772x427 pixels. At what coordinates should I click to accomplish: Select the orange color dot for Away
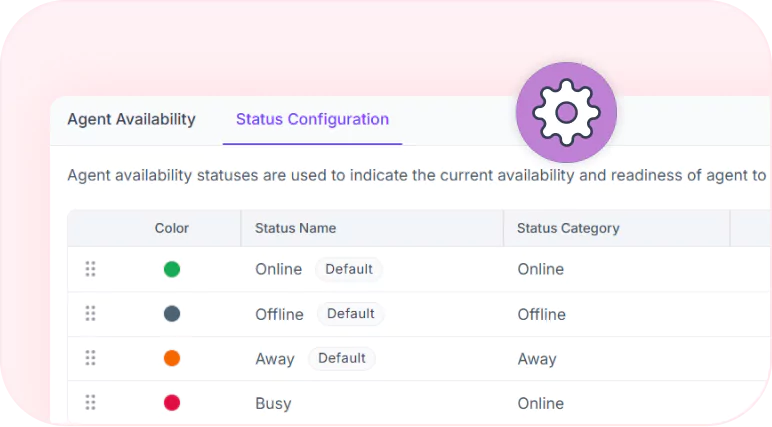click(x=172, y=358)
